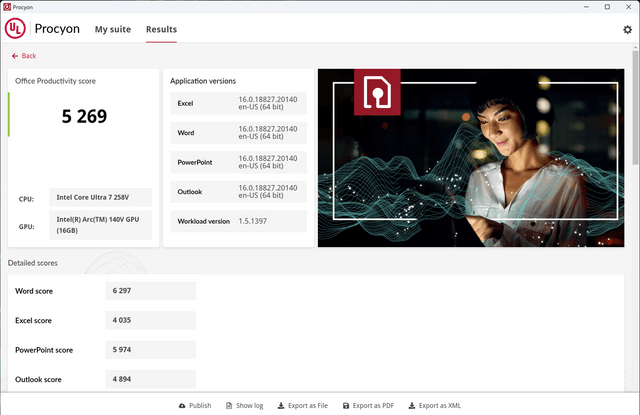Screen dimensions: 640x415
Task: Click the Export as XML download icon
Action: (412, 406)
